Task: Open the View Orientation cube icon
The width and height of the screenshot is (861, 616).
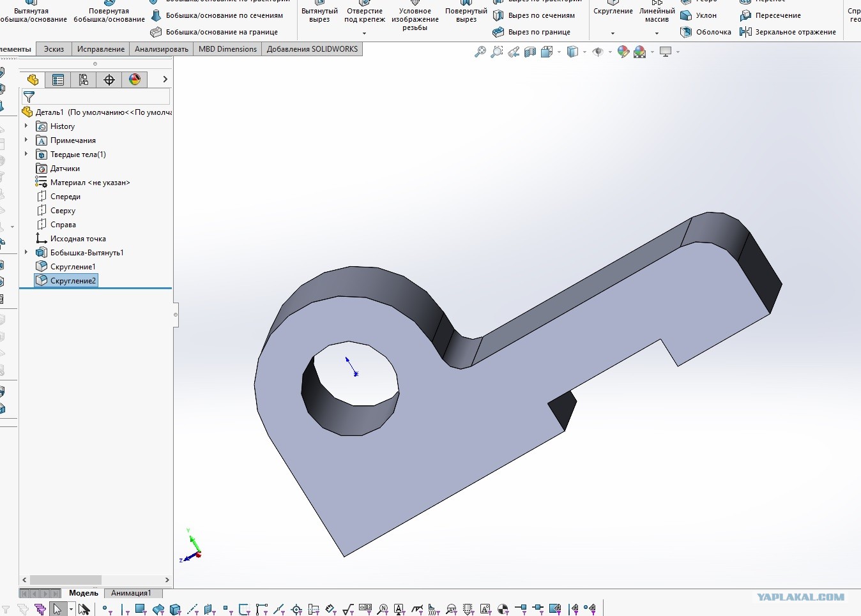Action: [x=547, y=52]
